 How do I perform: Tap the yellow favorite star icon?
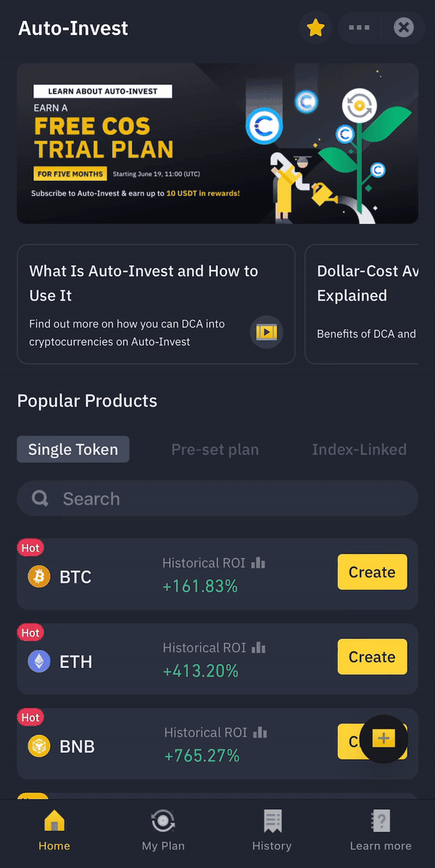click(x=315, y=28)
